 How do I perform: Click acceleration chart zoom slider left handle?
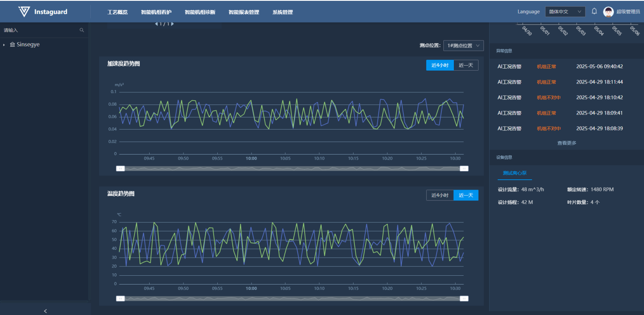(x=120, y=168)
